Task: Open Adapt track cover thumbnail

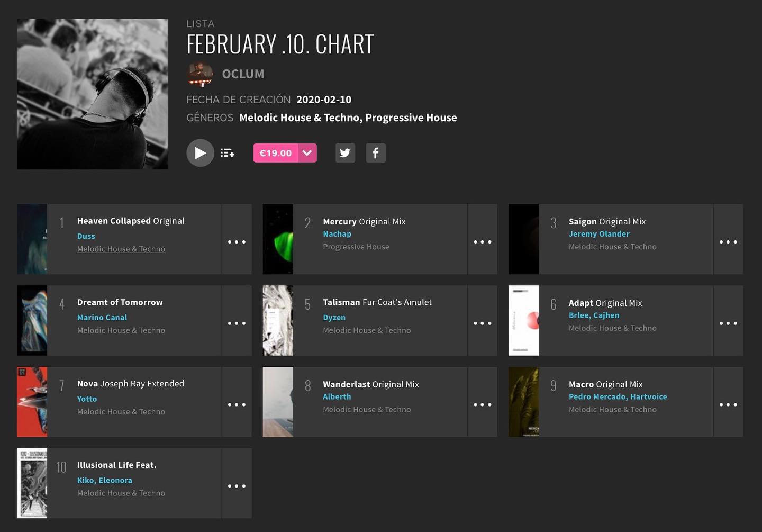Action: pyautogui.click(x=523, y=321)
